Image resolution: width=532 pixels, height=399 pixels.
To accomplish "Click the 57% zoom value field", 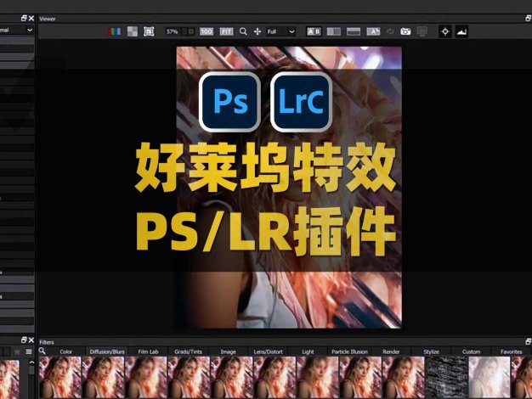I will [175, 31].
